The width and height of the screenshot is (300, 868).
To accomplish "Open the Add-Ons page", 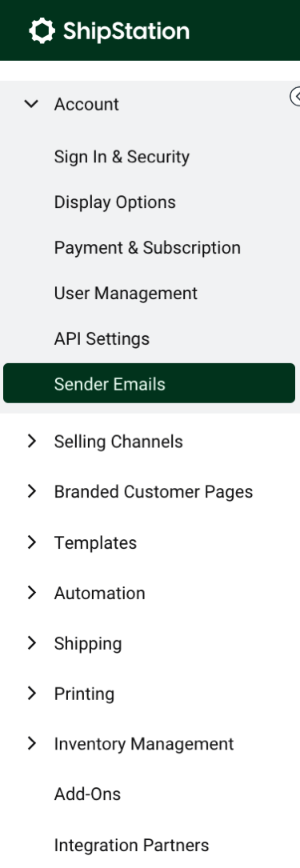I will point(87,794).
